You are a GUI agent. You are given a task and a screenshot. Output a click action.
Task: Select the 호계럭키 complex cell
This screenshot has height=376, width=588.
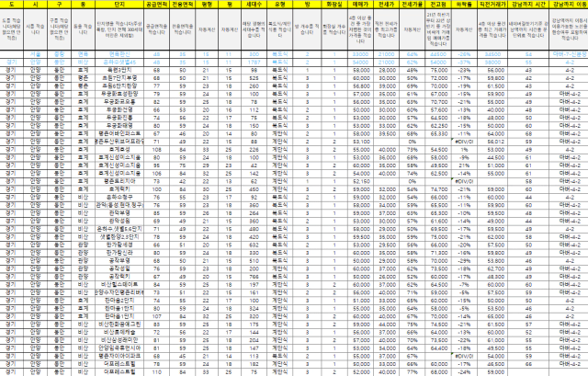[119, 189]
